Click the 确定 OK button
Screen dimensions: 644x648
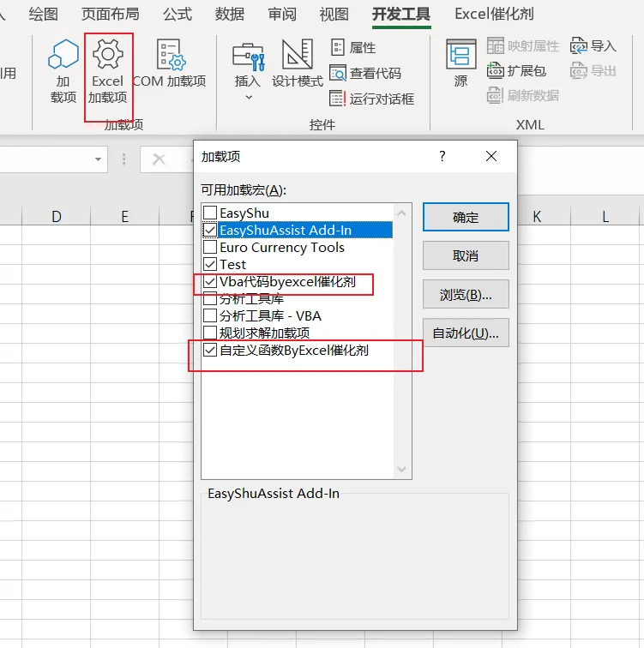[x=466, y=217]
